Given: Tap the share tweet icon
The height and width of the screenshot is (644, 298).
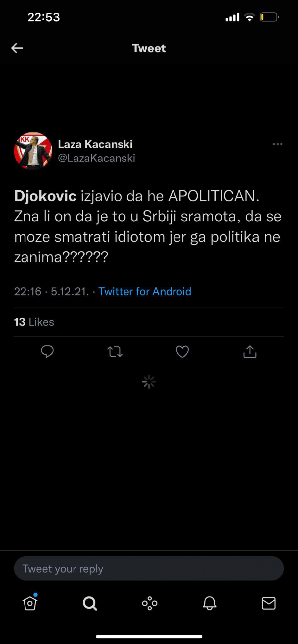Looking at the screenshot, I should click(x=250, y=352).
